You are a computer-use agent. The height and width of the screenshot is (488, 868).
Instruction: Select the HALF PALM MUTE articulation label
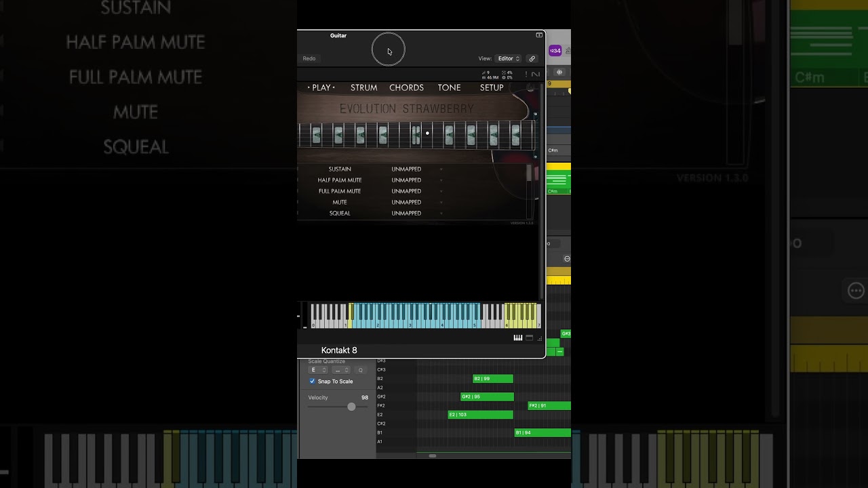pyautogui.click(x=340, y=180)
